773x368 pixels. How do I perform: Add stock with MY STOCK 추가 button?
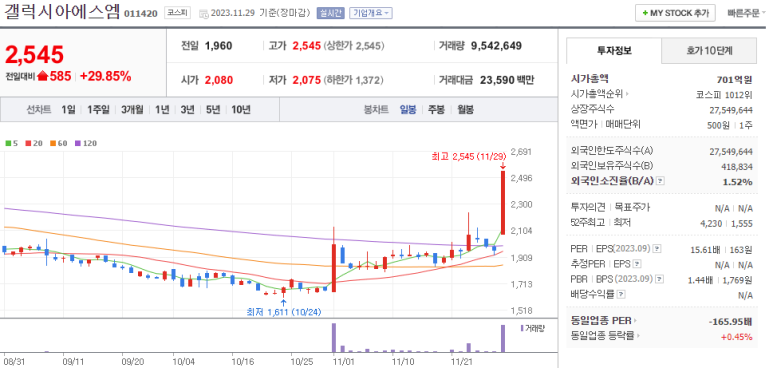pyautogui.click(x=675, y=13)
